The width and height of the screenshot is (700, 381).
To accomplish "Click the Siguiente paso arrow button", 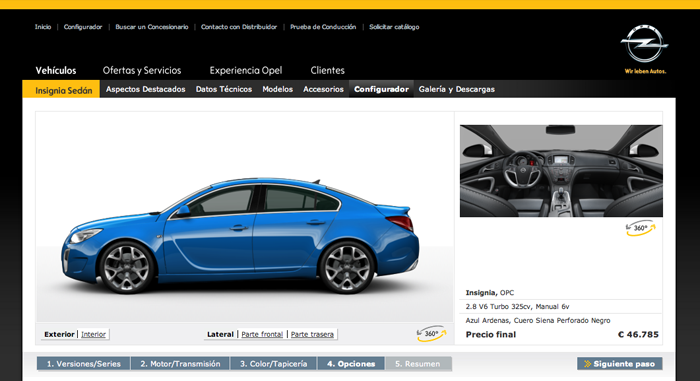I will coord(620,364).
